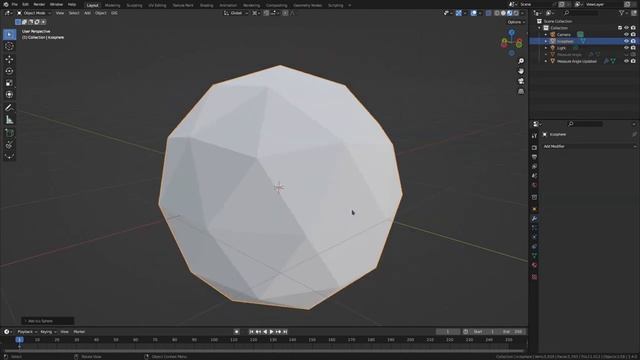
Task: Click the Blender logo menu
Action: click(6, 4)
